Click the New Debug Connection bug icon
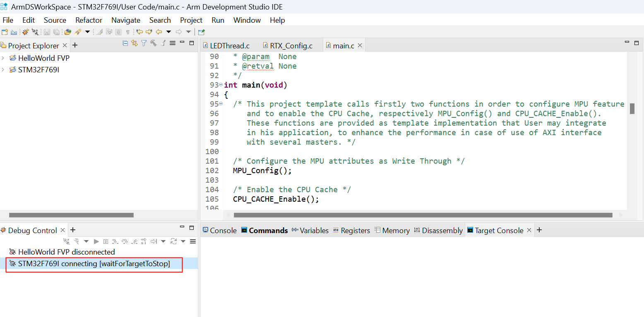Viewport: 644px width, 317px height. coord(25,32)
